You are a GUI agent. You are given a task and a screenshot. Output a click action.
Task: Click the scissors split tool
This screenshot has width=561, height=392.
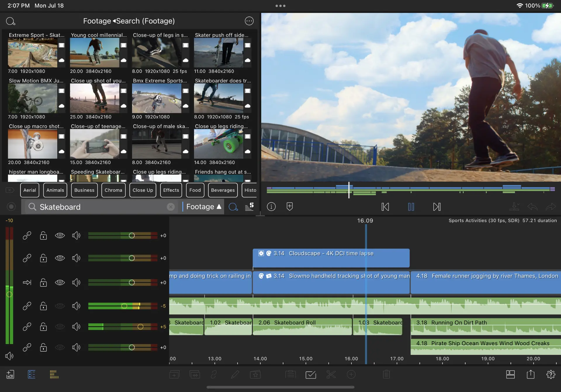tap(331, 374)
